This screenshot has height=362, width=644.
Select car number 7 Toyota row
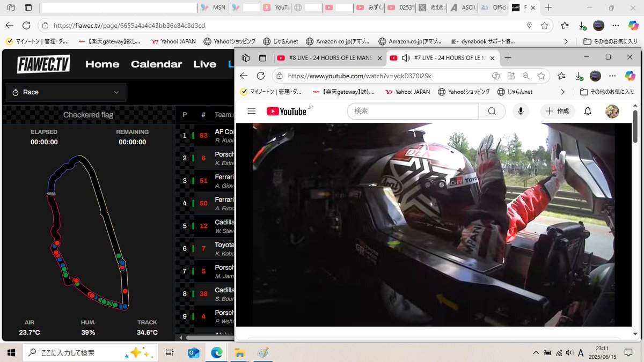pos(206,248)
